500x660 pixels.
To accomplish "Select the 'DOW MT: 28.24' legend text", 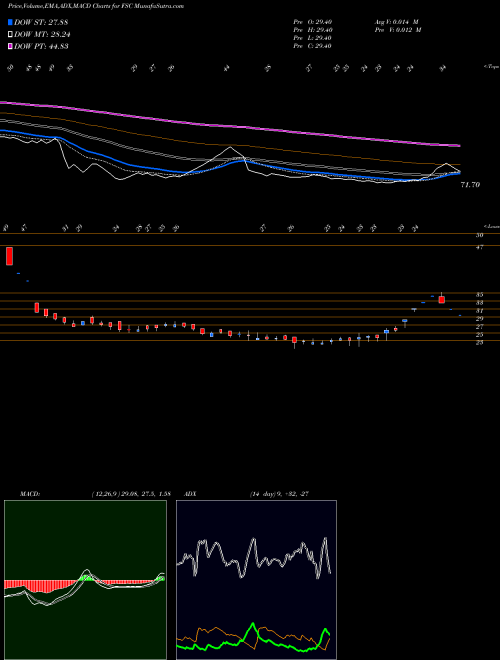I will (42, 35).
